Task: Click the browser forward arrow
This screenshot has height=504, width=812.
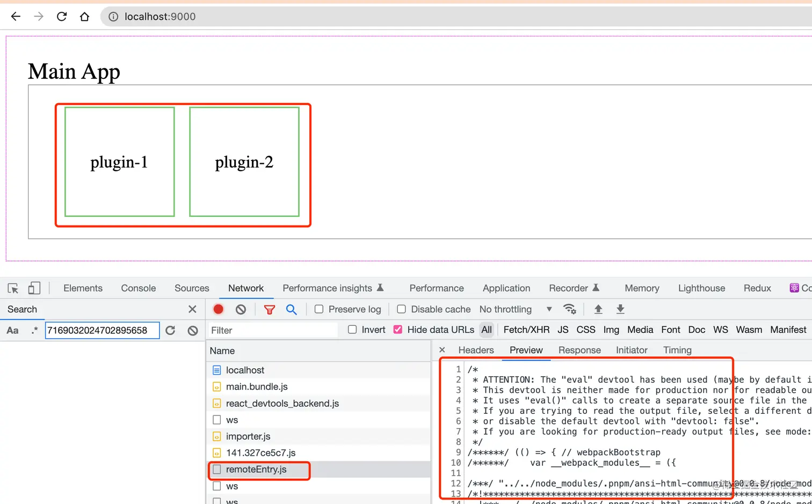Action: click(x=39, y=17)
